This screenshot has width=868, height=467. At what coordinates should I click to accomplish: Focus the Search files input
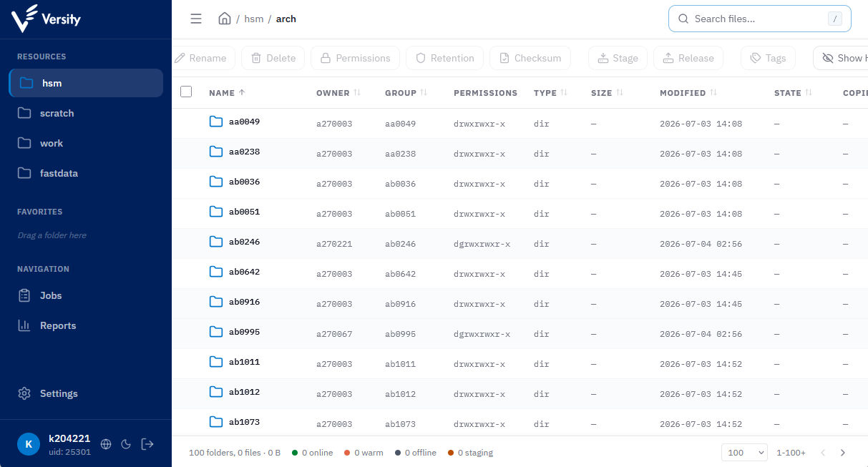pyautogui.click(x=759, y=19)
